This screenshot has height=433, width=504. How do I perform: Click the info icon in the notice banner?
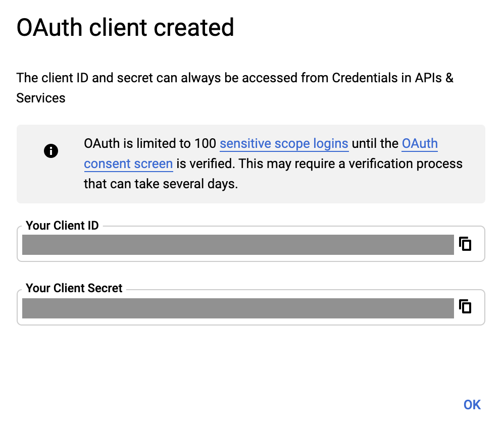coord(51,150)
